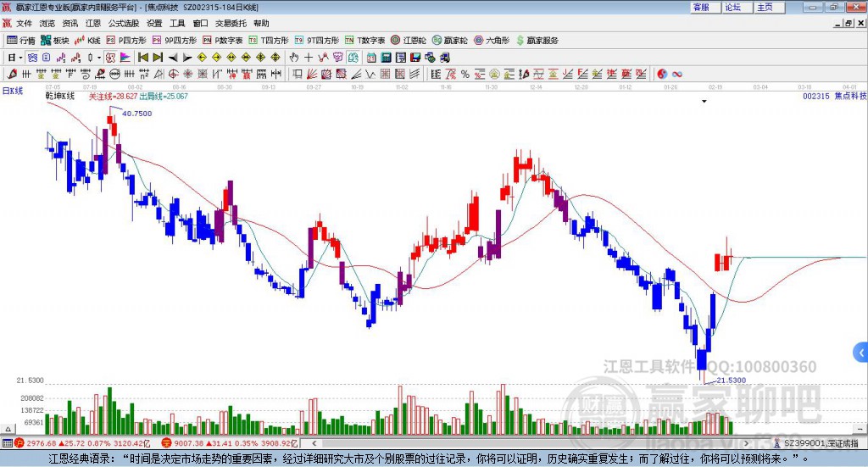Select the percent (%) line tool
The width and height of the screenshot is (868, 467).
465,74
